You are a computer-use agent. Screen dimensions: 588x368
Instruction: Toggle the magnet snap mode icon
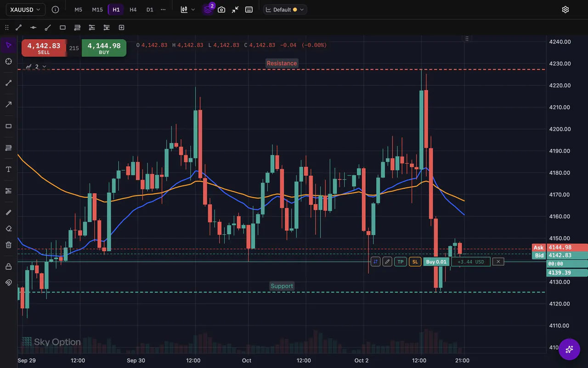point(8,282)
